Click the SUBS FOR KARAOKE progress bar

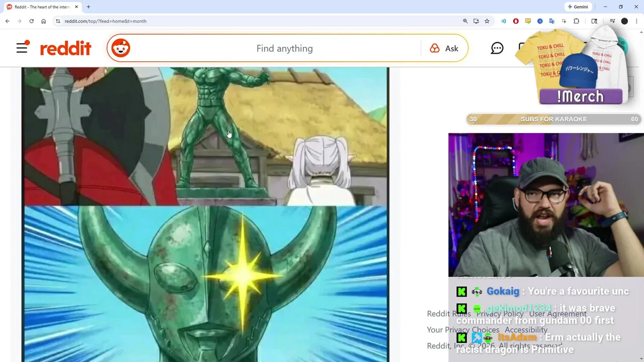[x=553, y=119]
